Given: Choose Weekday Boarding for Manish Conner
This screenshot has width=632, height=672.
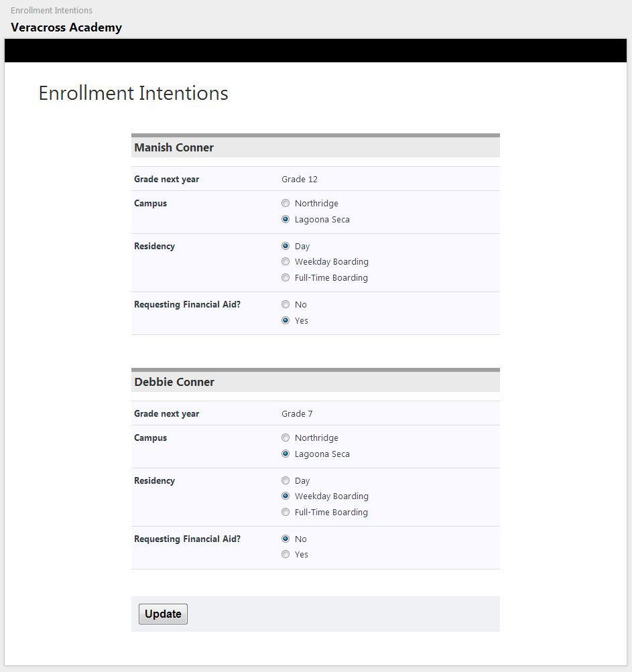Looking at the screenshot, I should click(286, 261).
